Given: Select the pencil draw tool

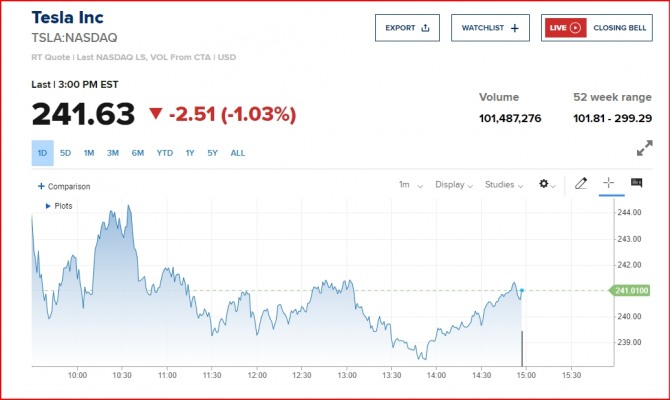Looking at the screenshot, I should 581,184.
